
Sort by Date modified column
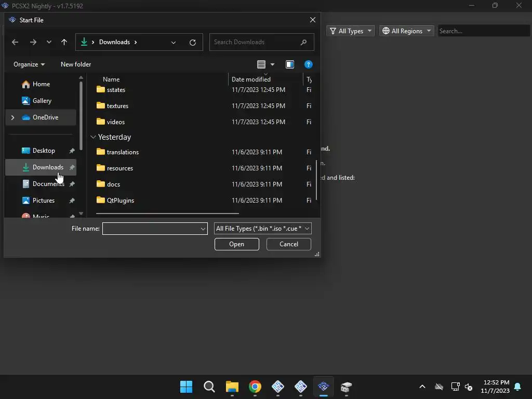point(251,79)
